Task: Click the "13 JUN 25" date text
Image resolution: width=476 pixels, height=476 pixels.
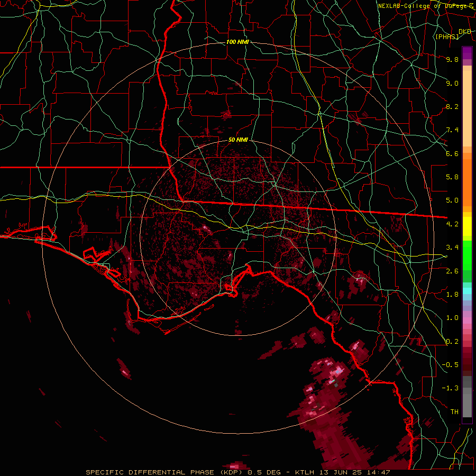Action: [x=341, y=472]
